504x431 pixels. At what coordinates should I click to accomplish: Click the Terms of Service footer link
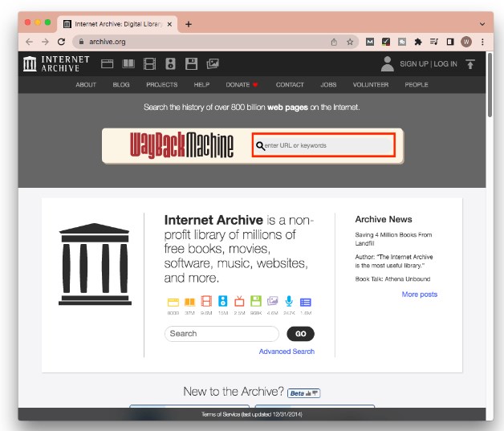tap(252, 414)
